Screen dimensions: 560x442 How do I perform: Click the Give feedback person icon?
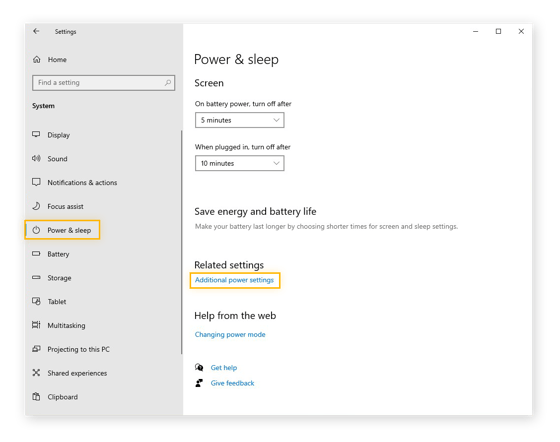(x=199, y=383)
